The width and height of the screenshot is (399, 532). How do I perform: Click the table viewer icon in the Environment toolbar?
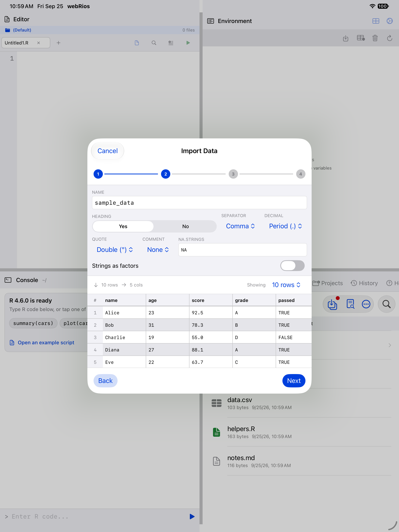pos(361,38)
